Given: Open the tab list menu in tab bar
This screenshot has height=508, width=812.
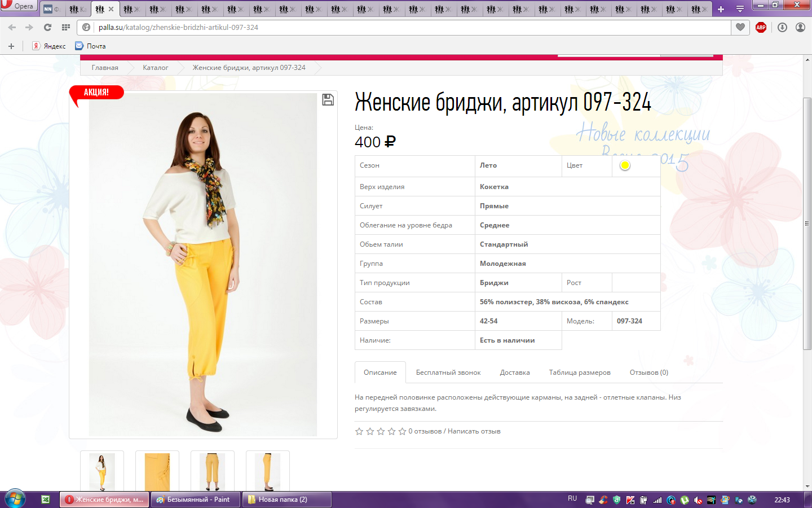Looking at the screenshot, I should click(740, 9).
